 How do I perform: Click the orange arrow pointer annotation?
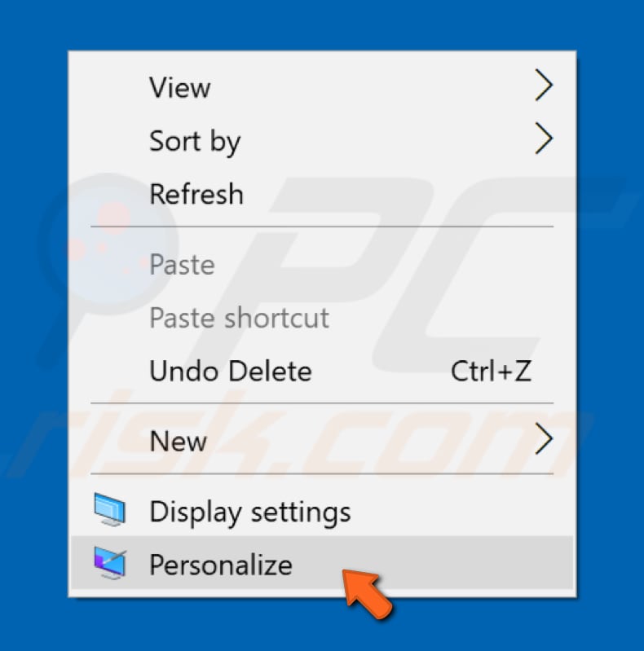367,596
